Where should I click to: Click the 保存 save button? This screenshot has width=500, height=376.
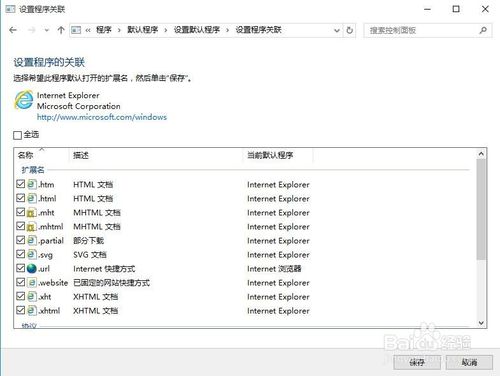417,362
